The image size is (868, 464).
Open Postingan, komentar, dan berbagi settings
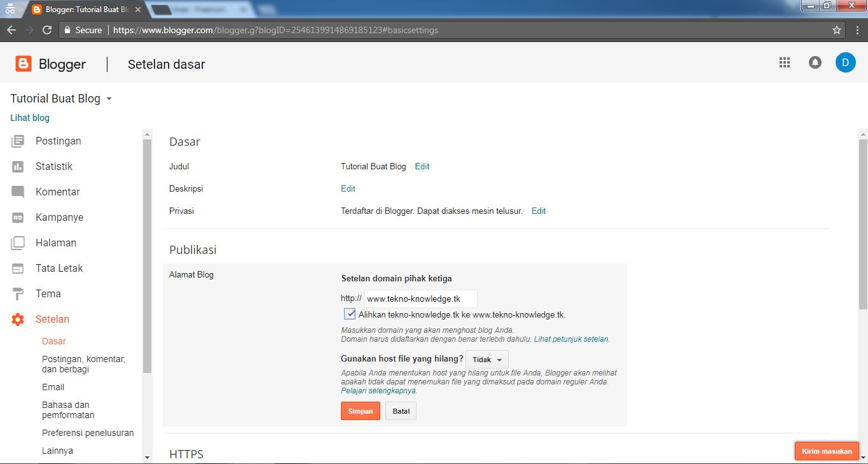pos(84,364)
